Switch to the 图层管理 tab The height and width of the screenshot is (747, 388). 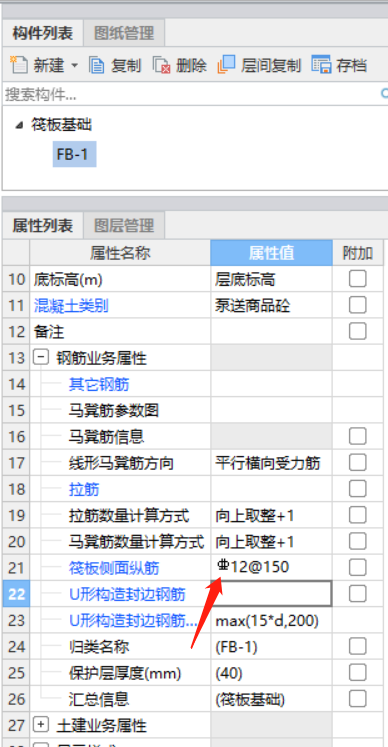[x=124, y=225]
